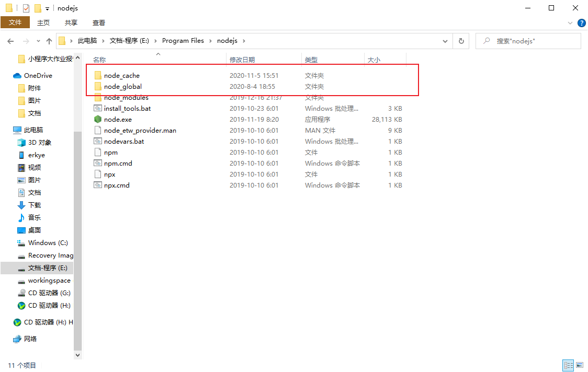Open the quick access toolbar customize dropdown

(47, 8)
